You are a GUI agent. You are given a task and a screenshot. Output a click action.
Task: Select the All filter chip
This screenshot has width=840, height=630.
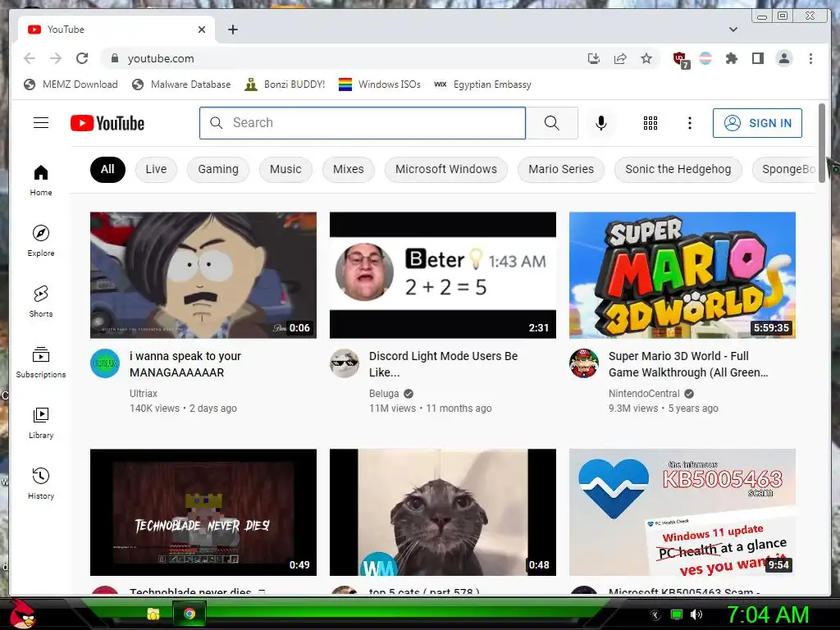click(107, 169)
